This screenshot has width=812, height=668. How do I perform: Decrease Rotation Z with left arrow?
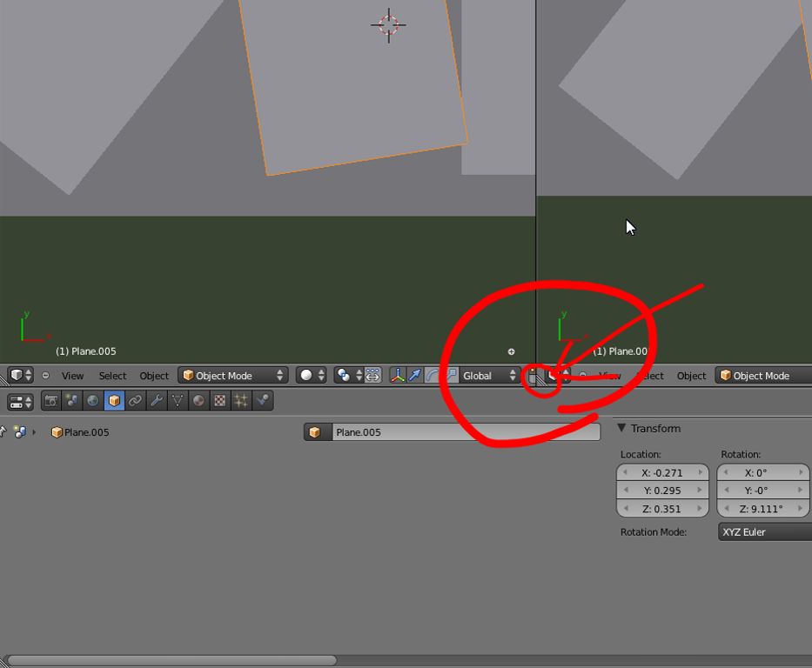[x=726, y=509]
